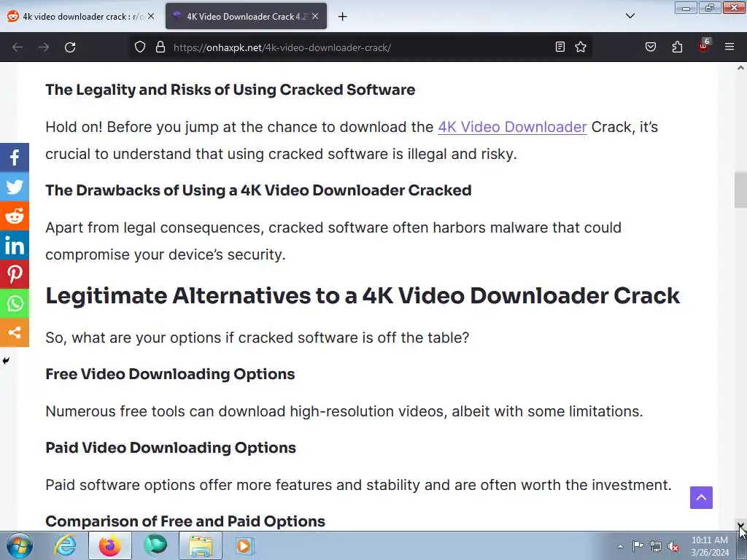
Task: Open media player taskbar icon
Action: click(245, 545)
